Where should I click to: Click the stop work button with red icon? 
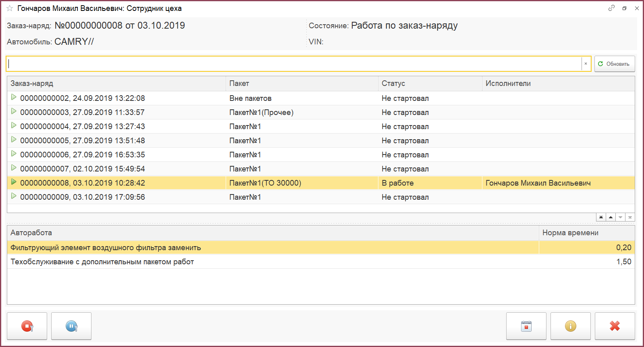click(27, 326)
